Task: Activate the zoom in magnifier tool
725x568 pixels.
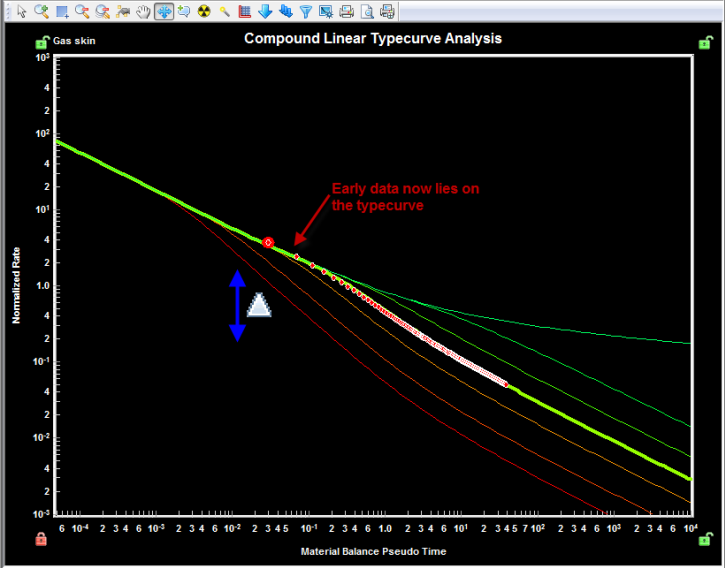Action: tap(42, 11)
